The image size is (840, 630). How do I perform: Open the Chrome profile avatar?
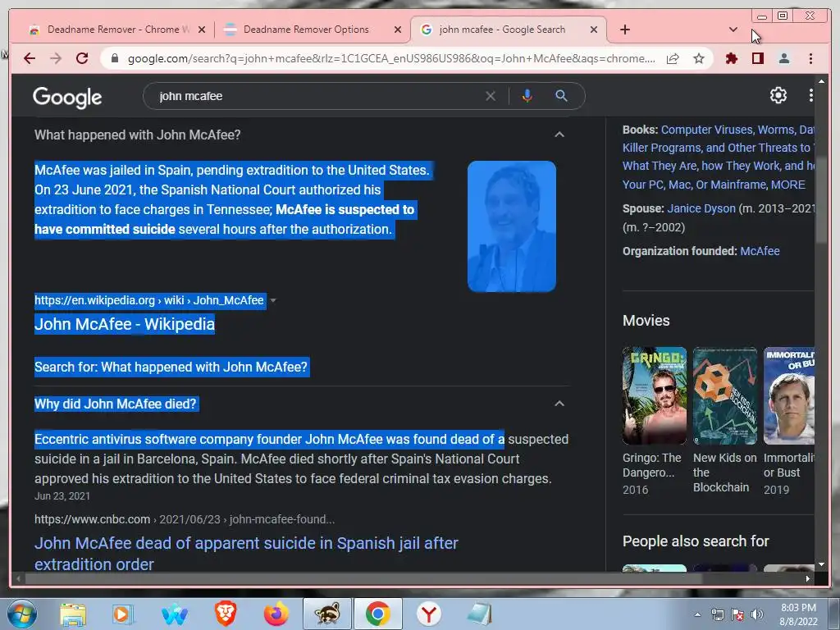point(783,58)
